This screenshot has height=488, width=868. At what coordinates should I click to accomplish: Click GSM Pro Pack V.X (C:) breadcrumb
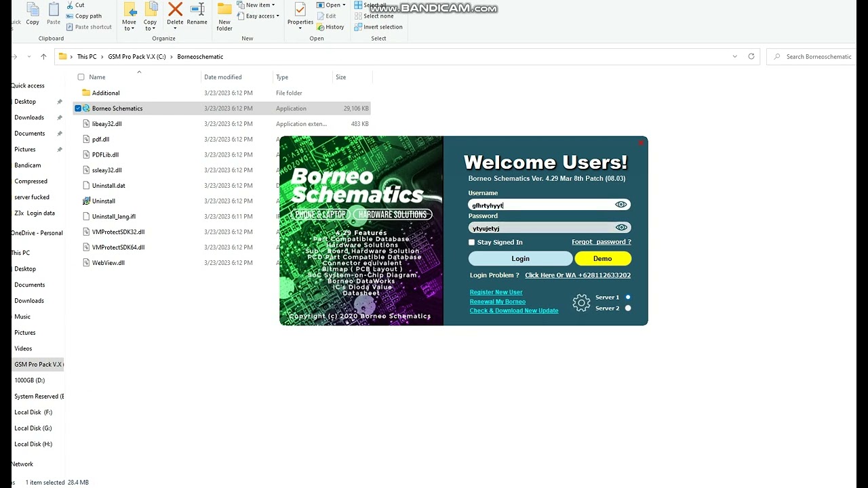click(136, 57)
